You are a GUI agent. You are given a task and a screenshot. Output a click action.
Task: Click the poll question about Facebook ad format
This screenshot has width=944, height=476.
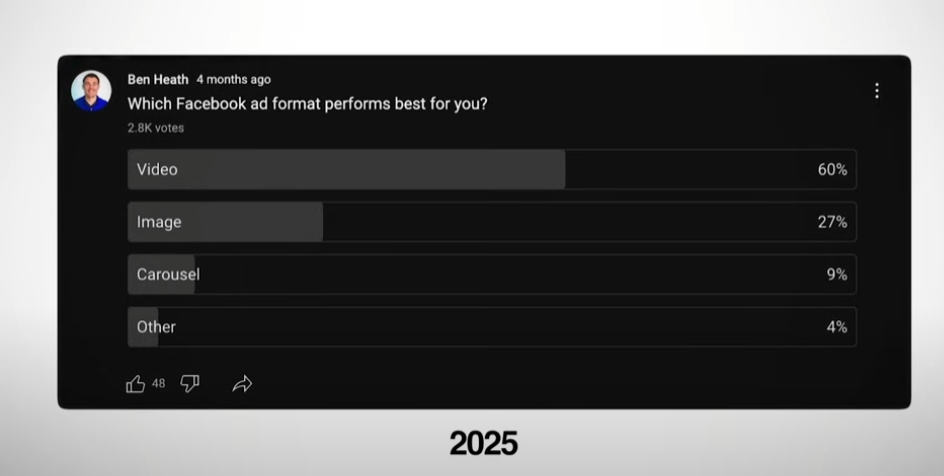coord(307,104)
